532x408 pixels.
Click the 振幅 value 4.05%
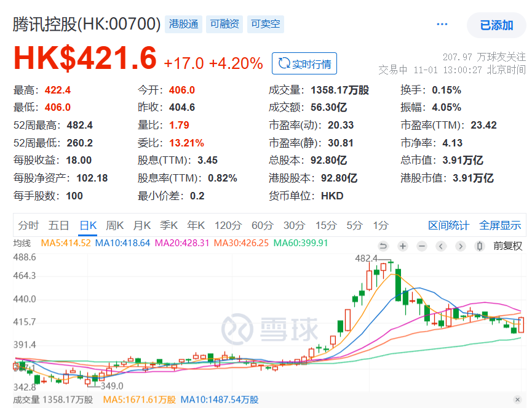point(447,107)
